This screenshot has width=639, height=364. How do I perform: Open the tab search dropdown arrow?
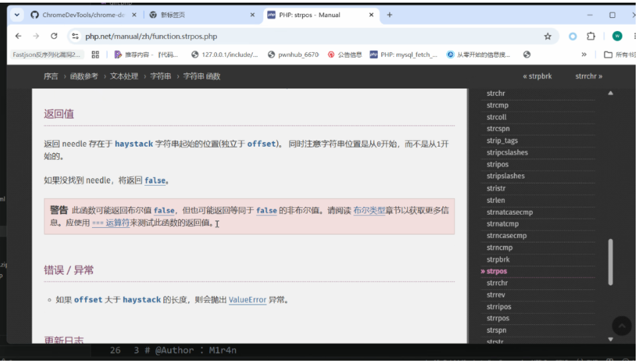point(17,15)
